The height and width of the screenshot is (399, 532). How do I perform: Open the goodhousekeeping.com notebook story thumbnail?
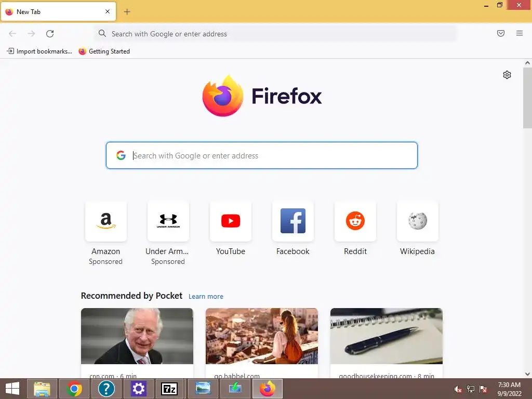[x=387, y=336]
